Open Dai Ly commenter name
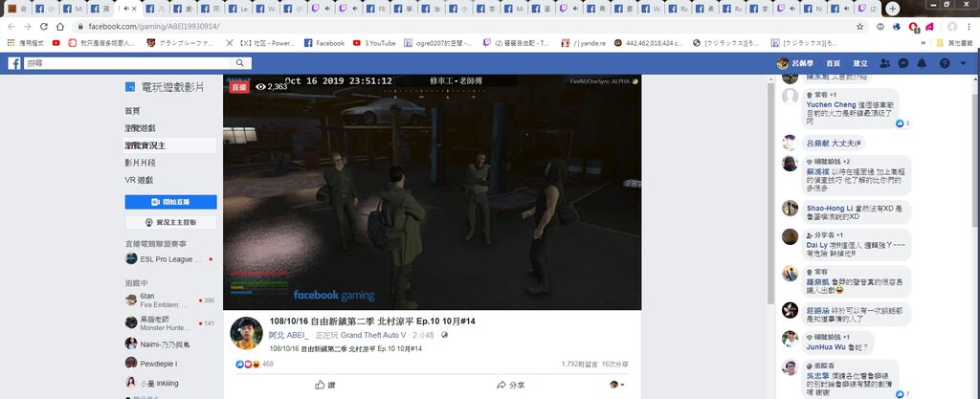 815,245
